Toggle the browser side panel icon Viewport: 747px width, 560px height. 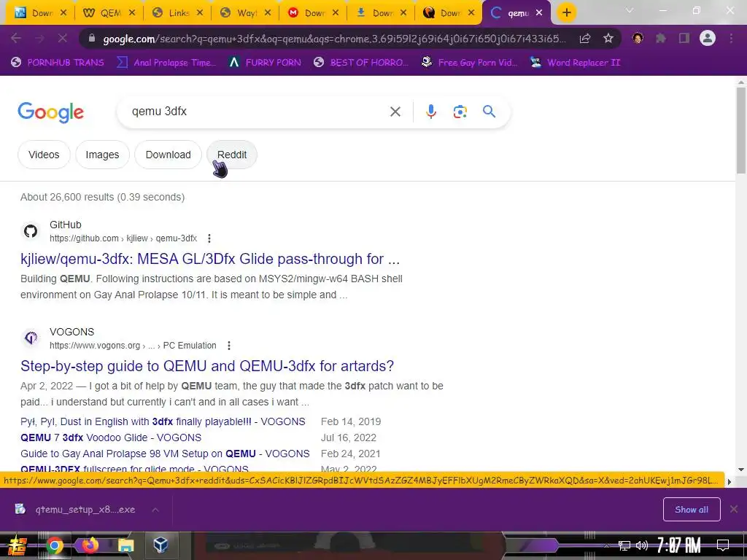coord(684,38)
